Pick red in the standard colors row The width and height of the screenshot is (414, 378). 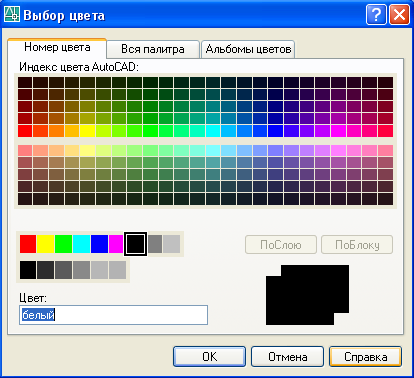28,244
